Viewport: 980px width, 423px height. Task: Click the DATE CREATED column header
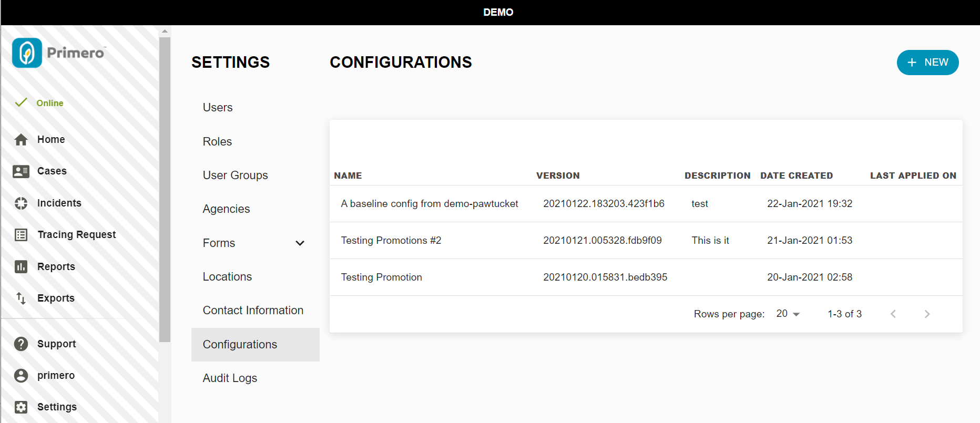797,176
